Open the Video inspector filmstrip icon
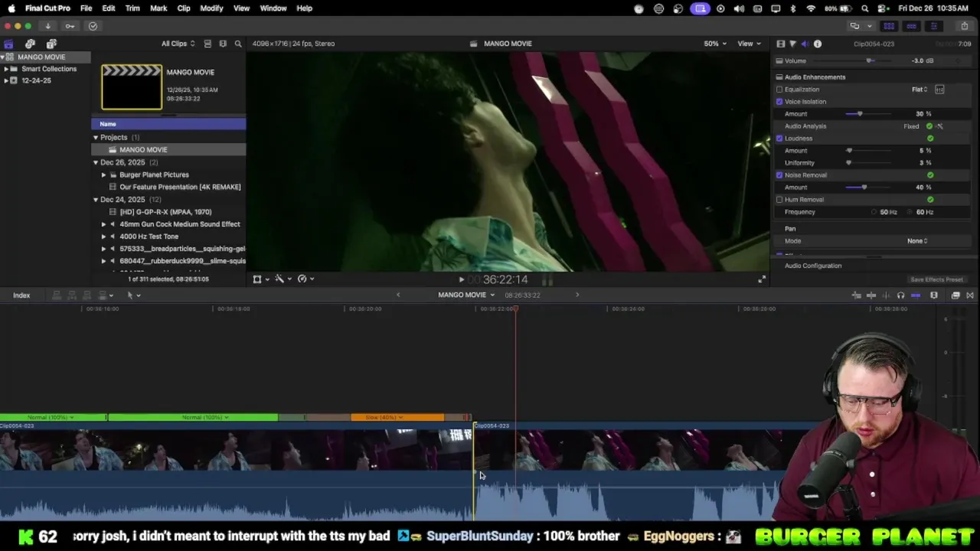 (x=780, y=44)
